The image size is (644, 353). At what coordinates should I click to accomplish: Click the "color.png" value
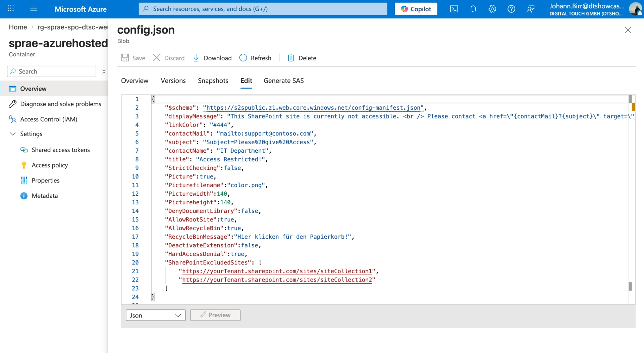pos(246,185)
